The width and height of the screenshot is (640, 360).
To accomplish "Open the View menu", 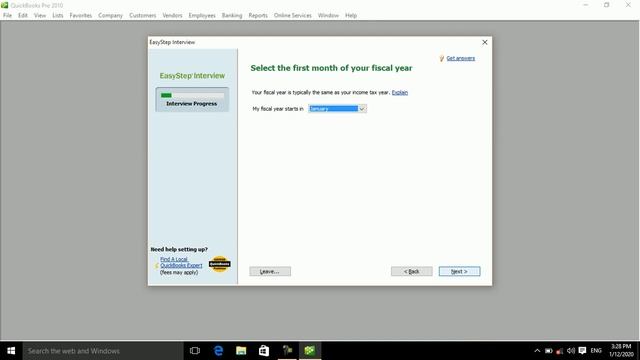I will click(40, 16).
